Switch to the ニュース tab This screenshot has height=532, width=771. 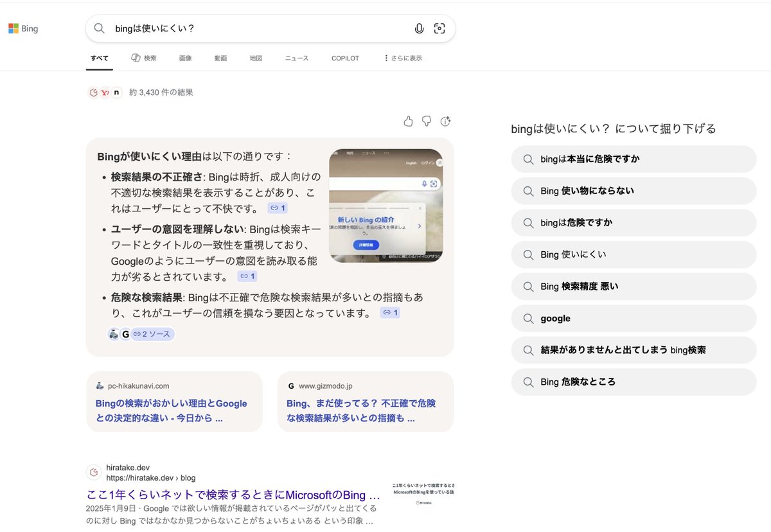coord(297,58)
